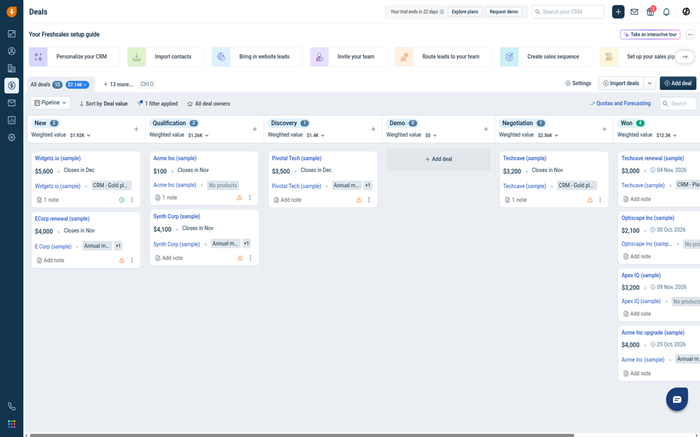Click Explore plans button
The width and height of the screenshot is (700, 437).
tap(465, 12)
